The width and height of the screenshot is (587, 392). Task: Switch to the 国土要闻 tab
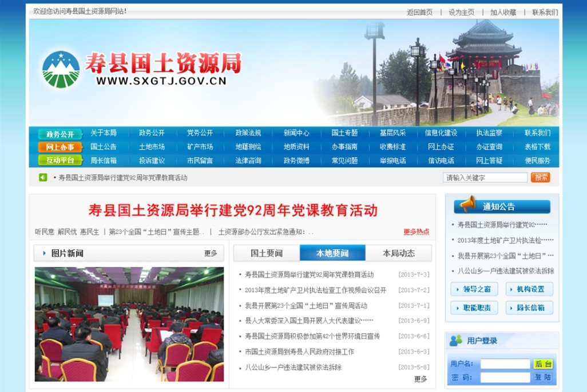click(267, 253)
